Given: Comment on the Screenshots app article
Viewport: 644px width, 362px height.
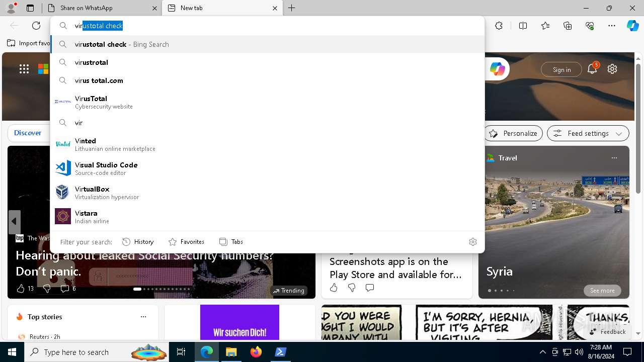Looking at the screenshot, I should point(370,288).
